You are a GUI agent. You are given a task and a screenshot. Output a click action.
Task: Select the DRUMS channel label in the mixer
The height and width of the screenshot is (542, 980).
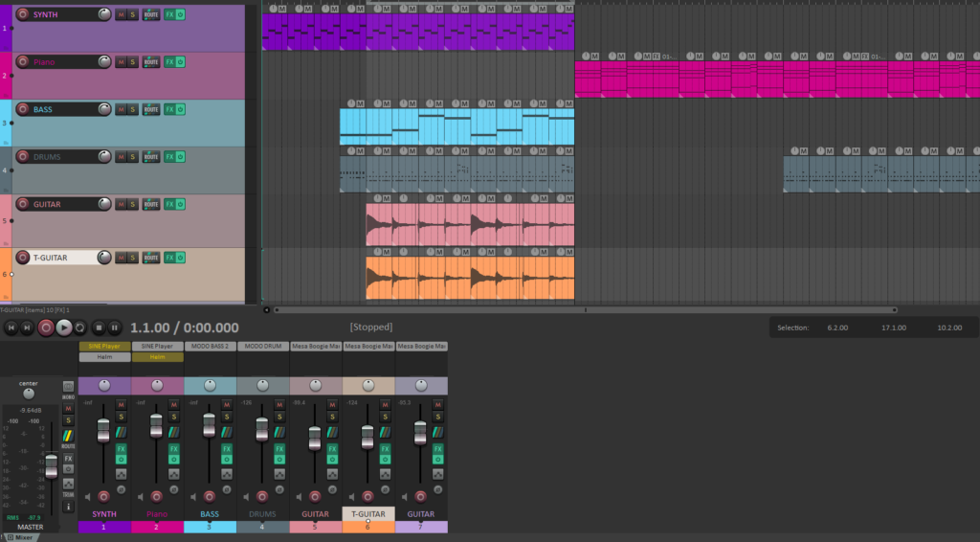click(x=262, y=514)
